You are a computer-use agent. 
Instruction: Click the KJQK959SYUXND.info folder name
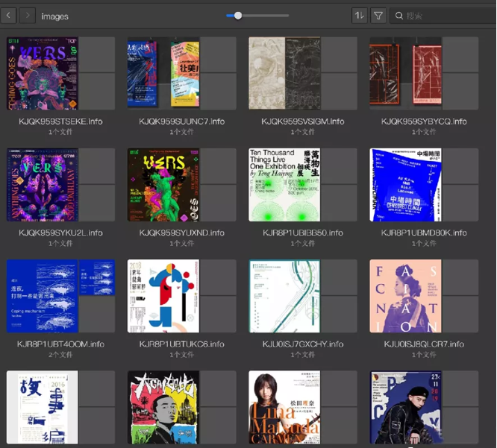181,233
